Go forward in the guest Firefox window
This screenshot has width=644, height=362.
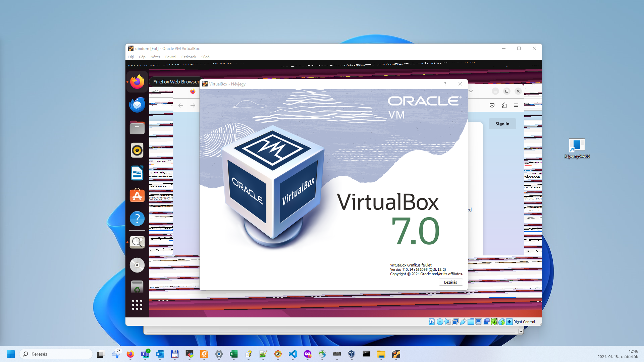(193, 105)
